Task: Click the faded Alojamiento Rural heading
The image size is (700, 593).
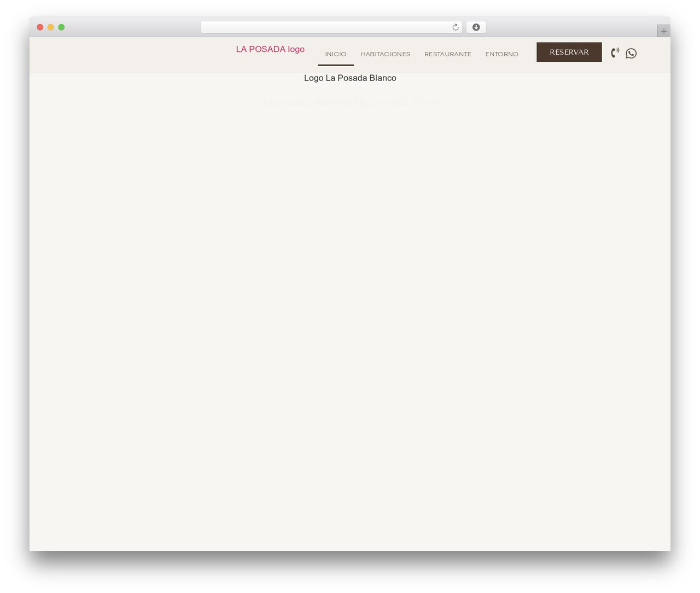Action: click(x=350, y=102)
